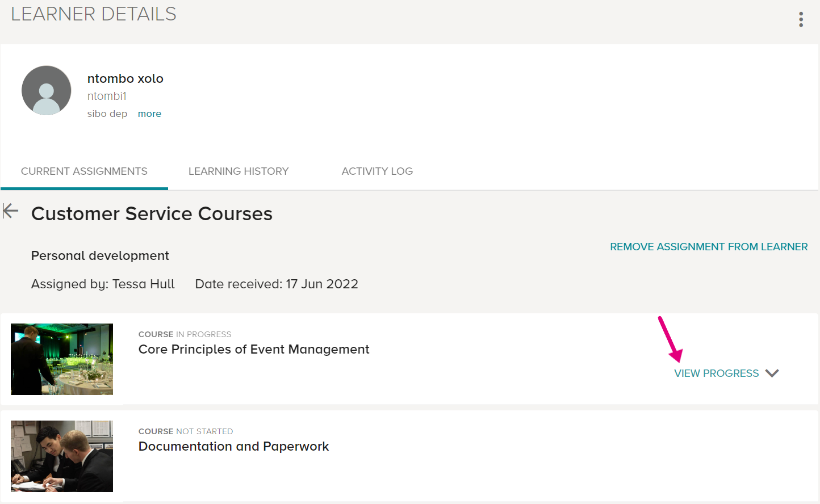The image size is (820, 504).
Task: Switch to the Activity Log tab
Action: [x=377, y=171]
